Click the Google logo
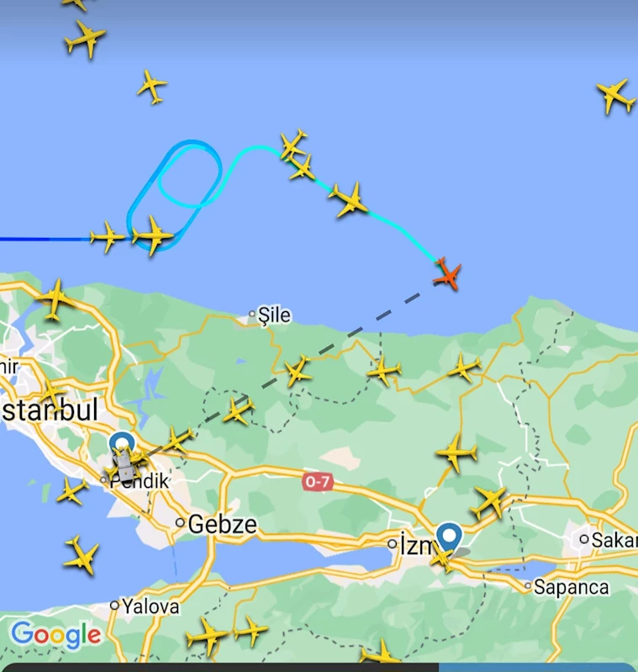 [56, 635]
